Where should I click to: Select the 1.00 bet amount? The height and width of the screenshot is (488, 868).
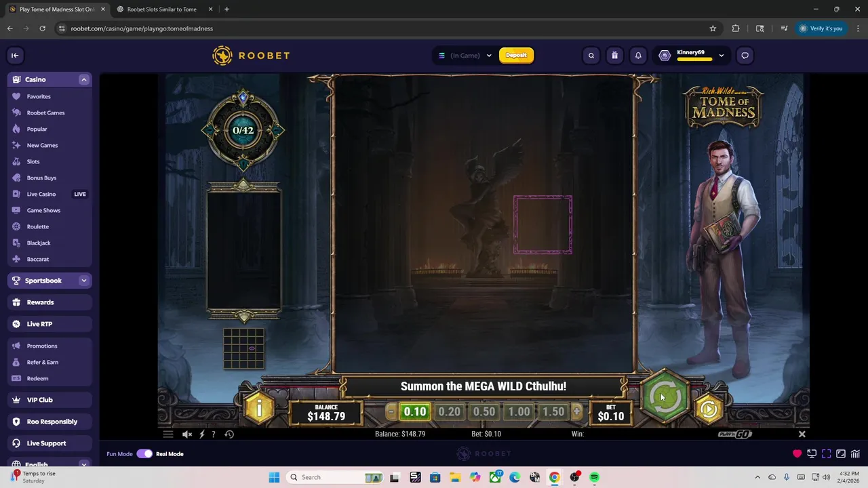(519, 411)
